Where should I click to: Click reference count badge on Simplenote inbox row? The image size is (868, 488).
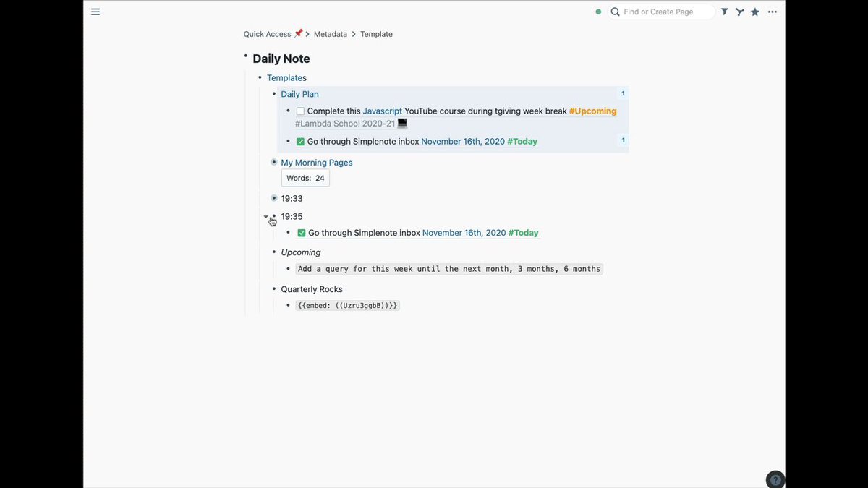623,140
